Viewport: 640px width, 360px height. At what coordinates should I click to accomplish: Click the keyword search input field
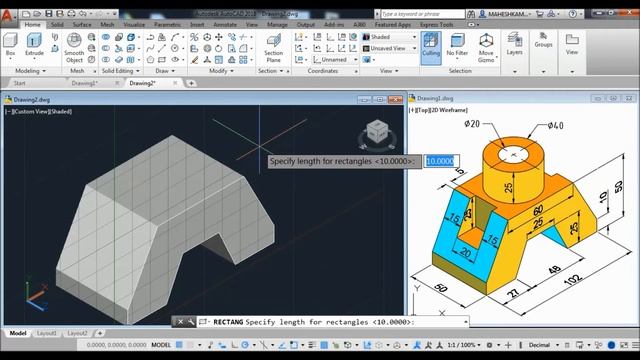[x=422, y=14]
